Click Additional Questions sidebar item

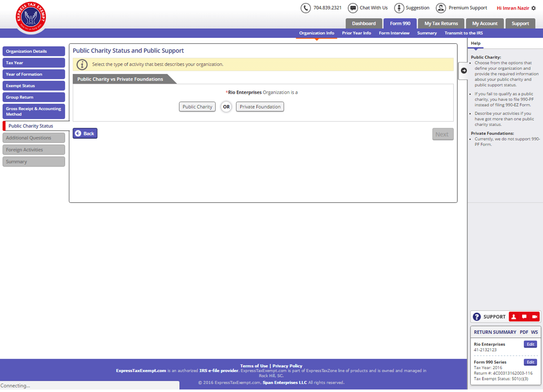click(34, 138)
